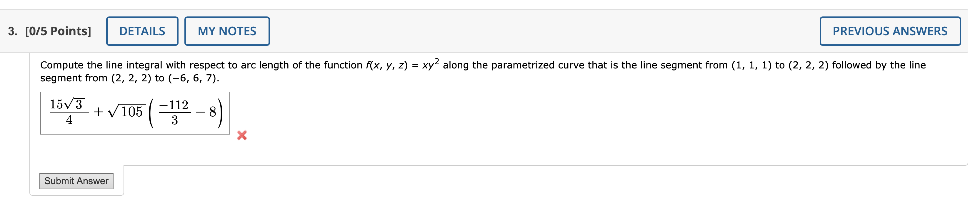The image size is (980, 198).
Task: Click the √105 term in the answer box
Action: point(127,111)
